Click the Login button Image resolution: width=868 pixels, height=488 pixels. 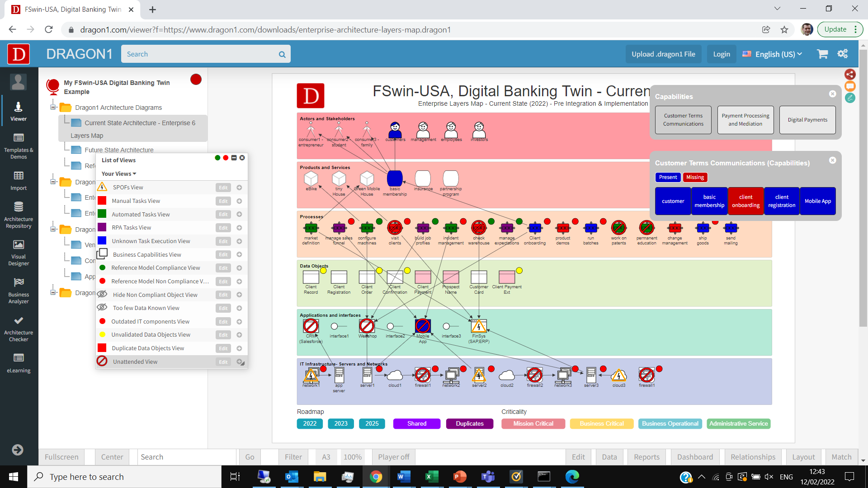722,54
